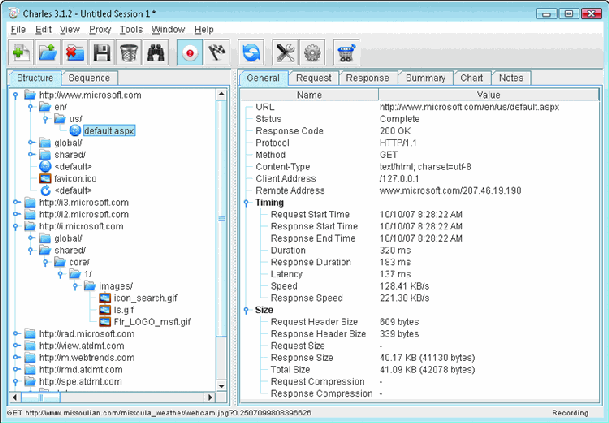Collapse the Timing section in General

click(x=246, y=203)
